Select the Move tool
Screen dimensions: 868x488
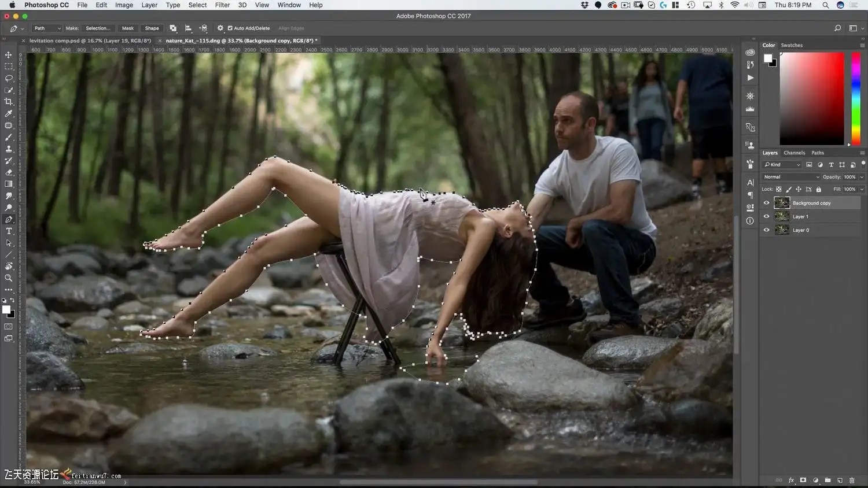point(9,55)
